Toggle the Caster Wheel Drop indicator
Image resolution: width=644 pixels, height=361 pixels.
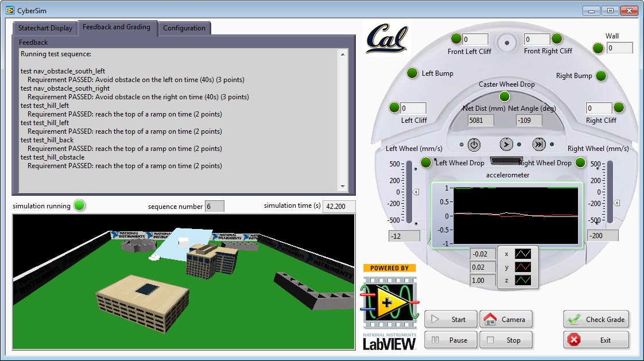click(504, 96)
